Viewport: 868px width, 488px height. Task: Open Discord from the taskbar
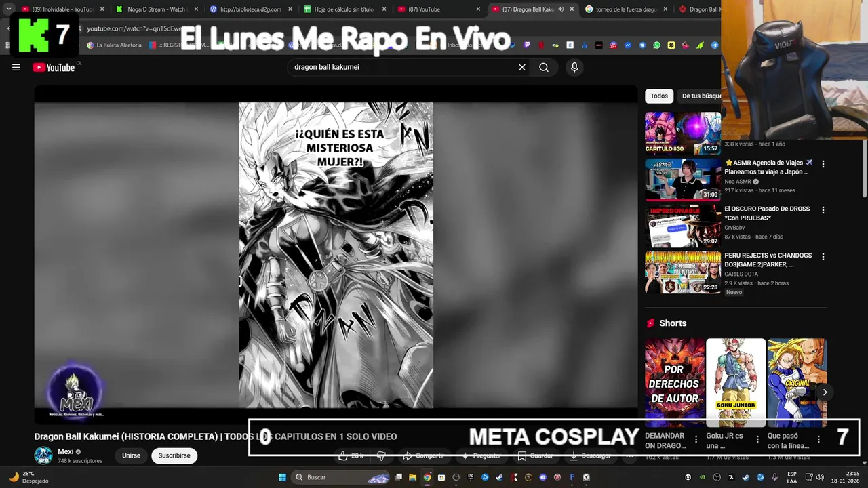click(x=542, y=477)
